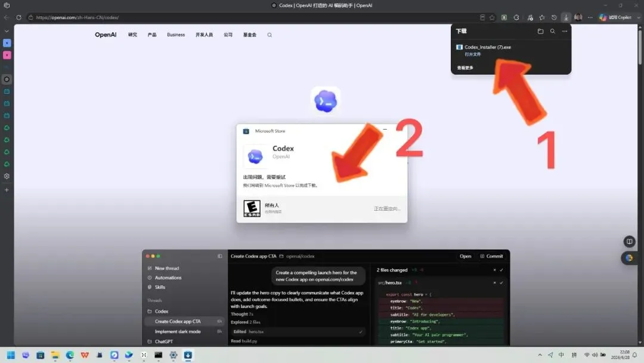Click 查看更多 in the Downloads panel
The image size is (644, 363).
465,68
